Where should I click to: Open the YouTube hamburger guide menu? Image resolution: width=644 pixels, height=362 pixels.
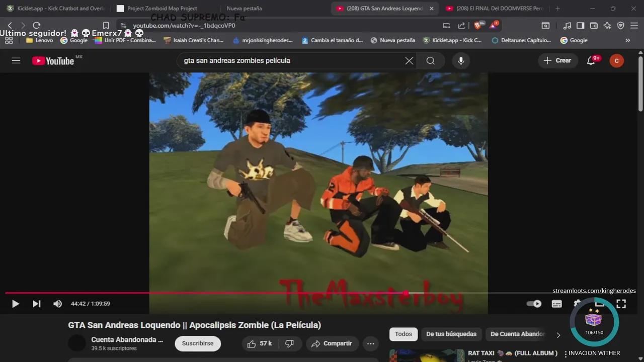(x=16, y=60)
